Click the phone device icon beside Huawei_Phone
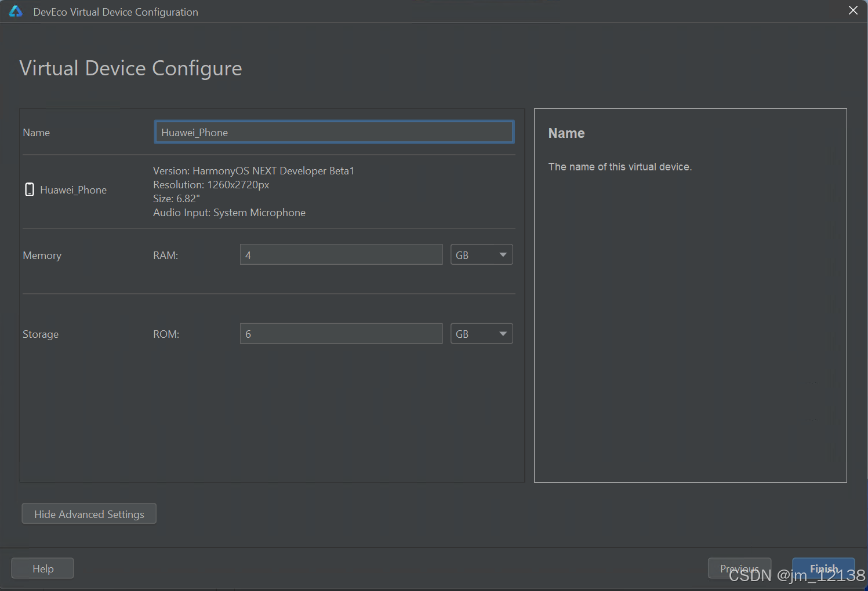The width and height of the screenshot is (868, 591). (30, 189)
